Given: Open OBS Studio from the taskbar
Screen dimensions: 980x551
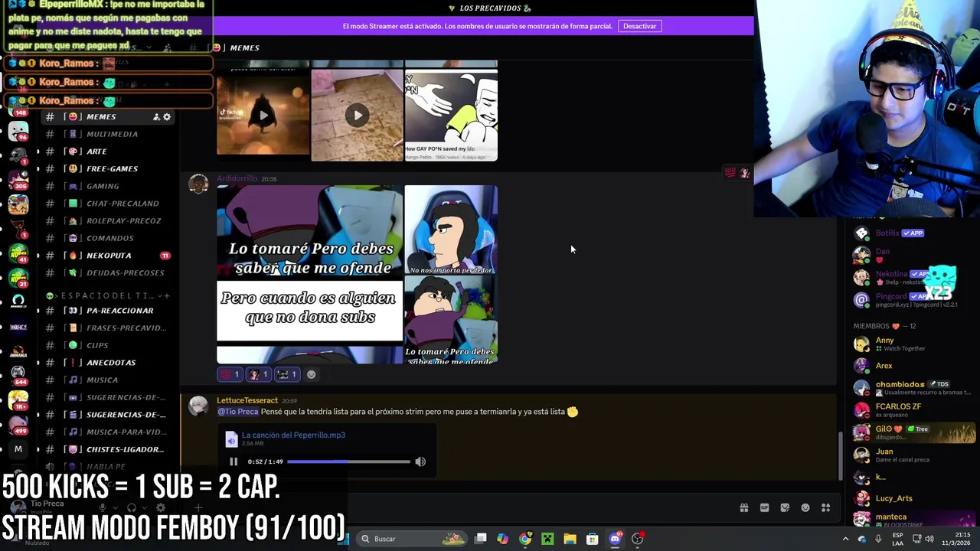Looking at the screenshot, I should [637, 539].
